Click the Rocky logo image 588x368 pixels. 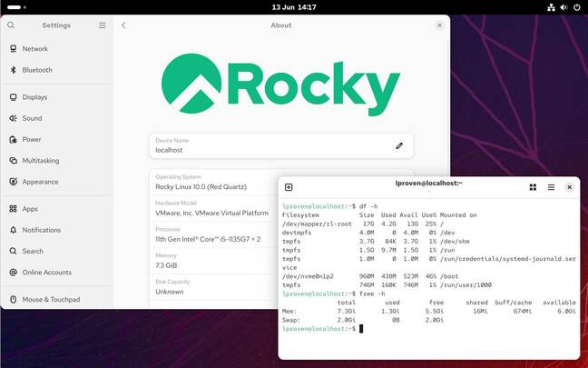tap(281, 85)
